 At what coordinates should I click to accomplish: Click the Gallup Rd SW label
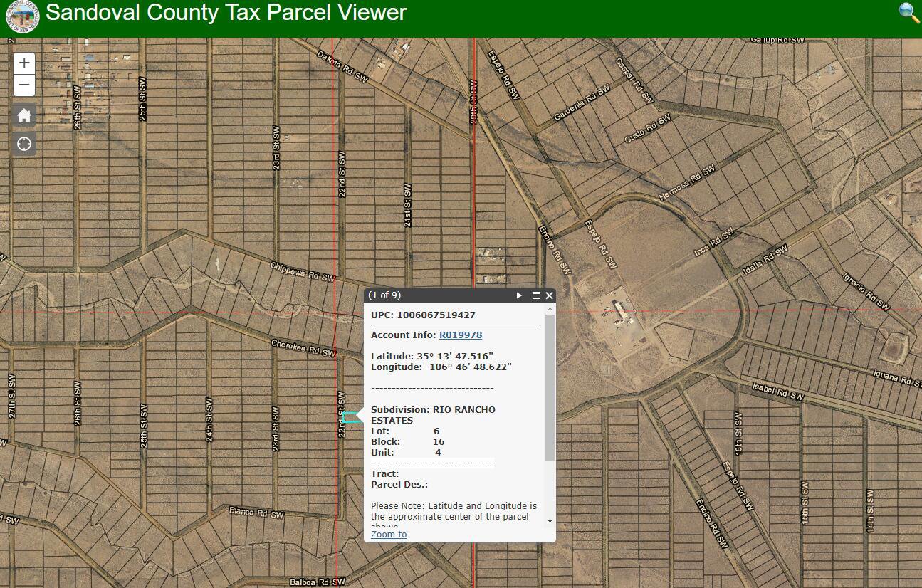click(x=777, y=41)
